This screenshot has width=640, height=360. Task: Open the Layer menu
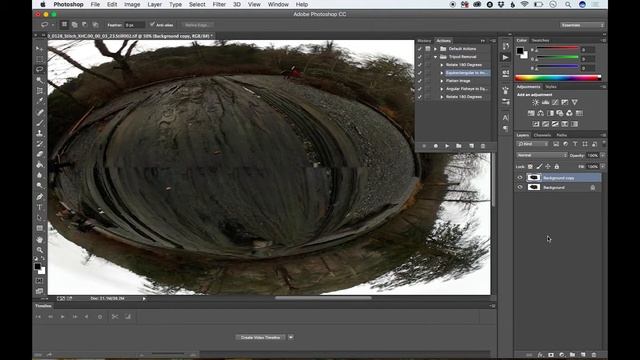[x=154, y=4]
